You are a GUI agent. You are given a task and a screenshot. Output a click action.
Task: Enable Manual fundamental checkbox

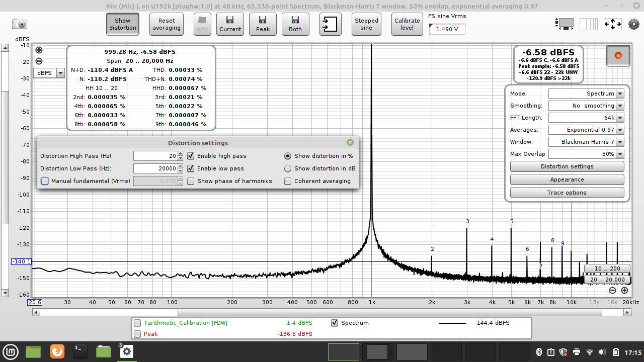click(45, 181)
